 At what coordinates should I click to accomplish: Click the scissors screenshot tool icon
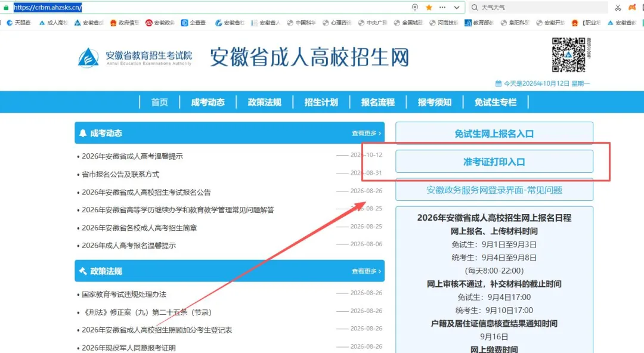[618, 7]
